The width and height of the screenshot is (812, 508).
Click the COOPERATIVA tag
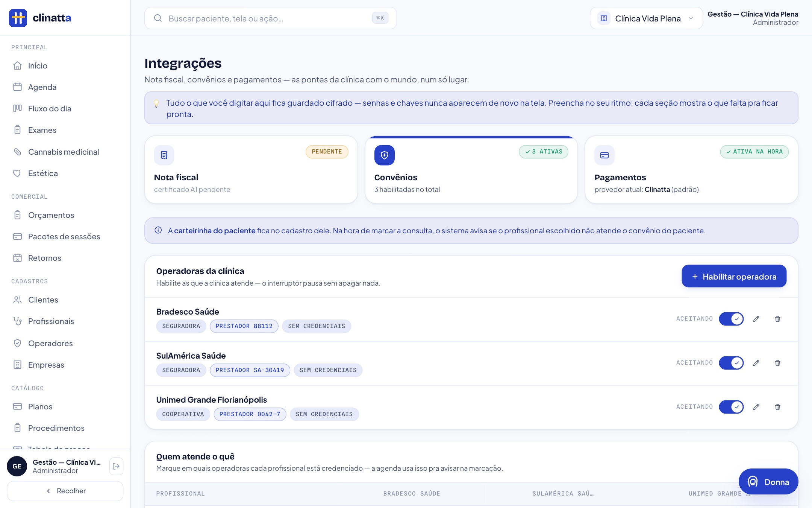point(183,414)
